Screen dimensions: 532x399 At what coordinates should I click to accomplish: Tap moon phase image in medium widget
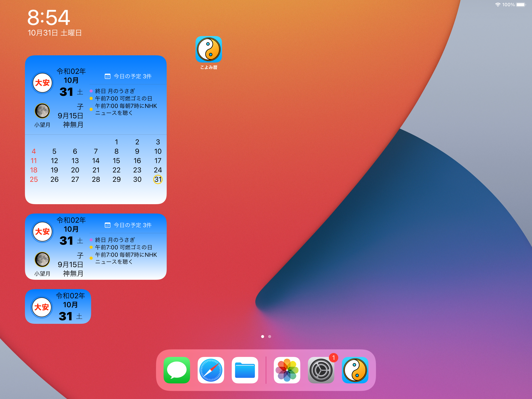pyautogui.click(x=42, y=260)
